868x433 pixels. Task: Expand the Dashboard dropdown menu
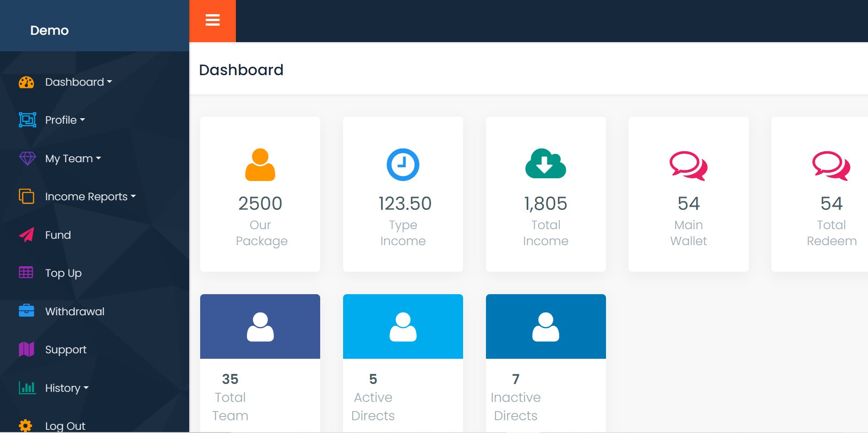78,82
